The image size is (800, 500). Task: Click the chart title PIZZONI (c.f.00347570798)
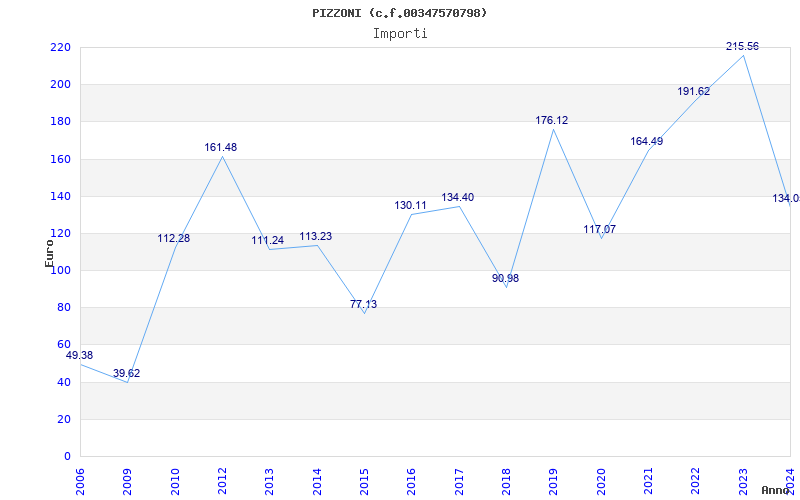(x=399, y=13)
